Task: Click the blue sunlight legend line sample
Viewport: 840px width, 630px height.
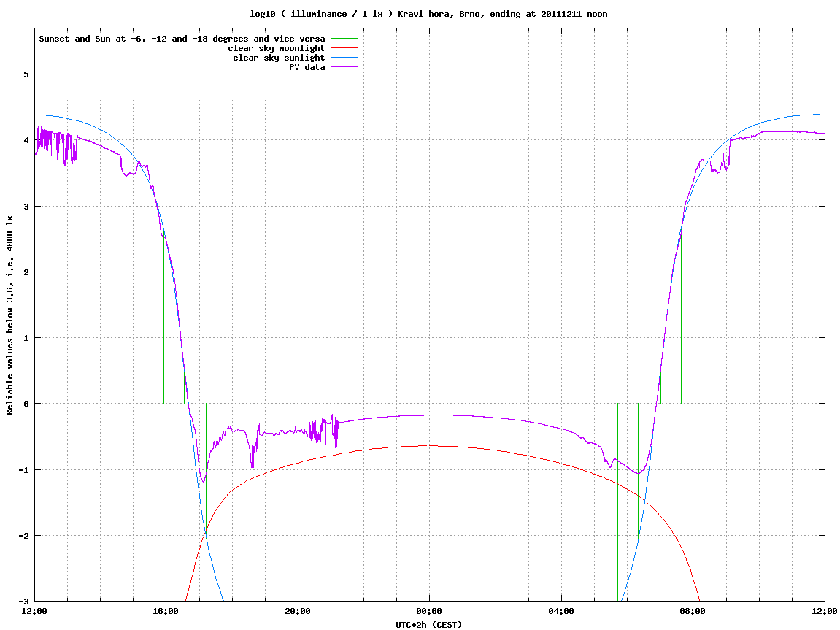Action: pyautogui.click(x=344, y=58)
